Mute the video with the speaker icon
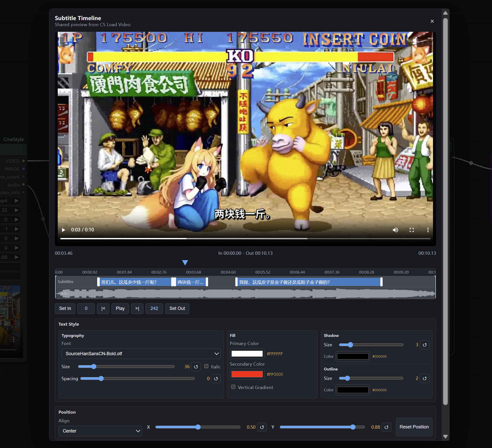Screen dimensions: 492x448 pyautogui.click(x=395, y=230)
